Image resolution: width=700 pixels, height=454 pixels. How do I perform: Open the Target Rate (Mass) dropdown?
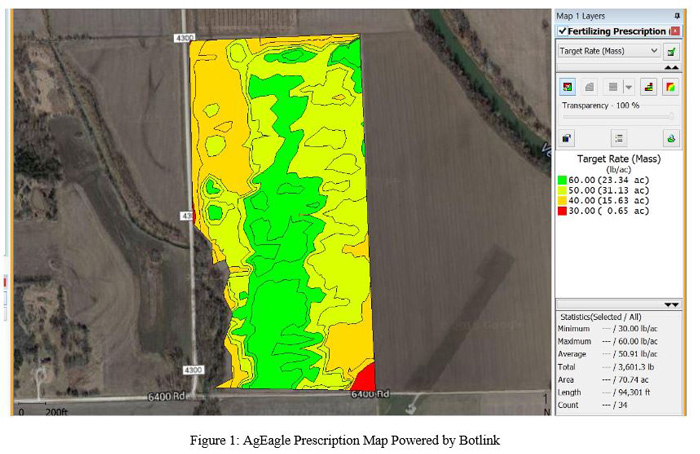pyautogui.click(x=609, y=50)
